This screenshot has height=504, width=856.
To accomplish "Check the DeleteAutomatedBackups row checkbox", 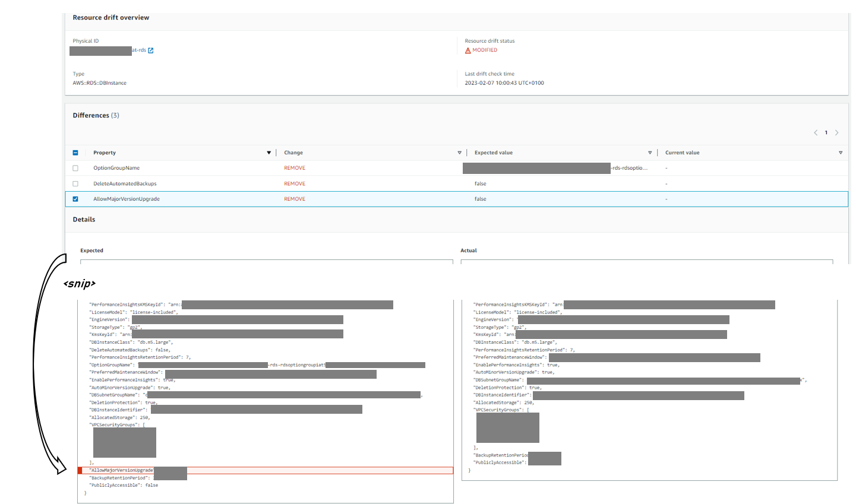I will coord(75,183).
